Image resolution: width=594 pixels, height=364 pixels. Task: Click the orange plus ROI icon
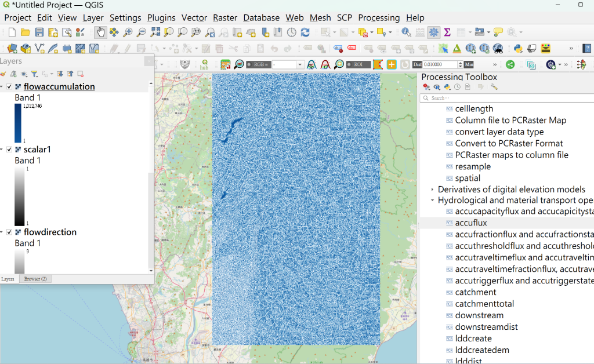tap(392, 64)
